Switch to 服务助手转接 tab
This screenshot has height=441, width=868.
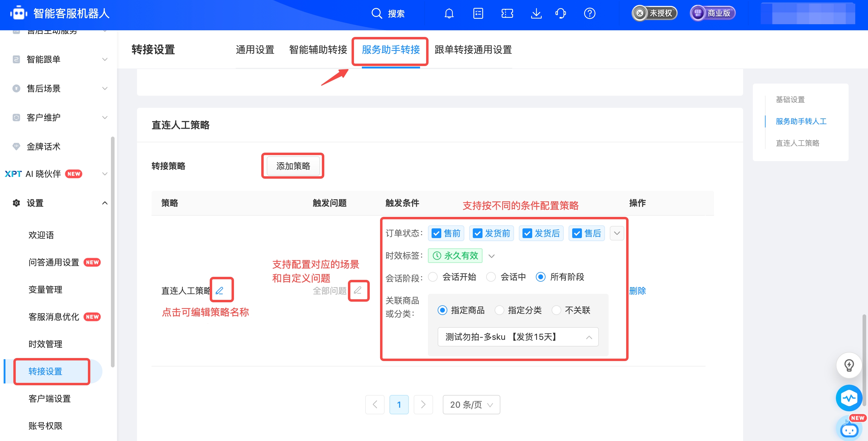[x=391, y=50]
